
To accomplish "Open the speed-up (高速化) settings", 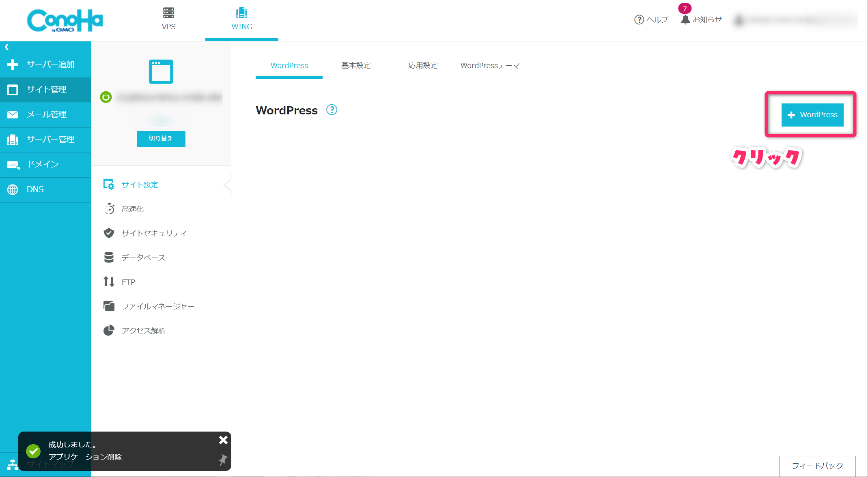I will point(132,209).
